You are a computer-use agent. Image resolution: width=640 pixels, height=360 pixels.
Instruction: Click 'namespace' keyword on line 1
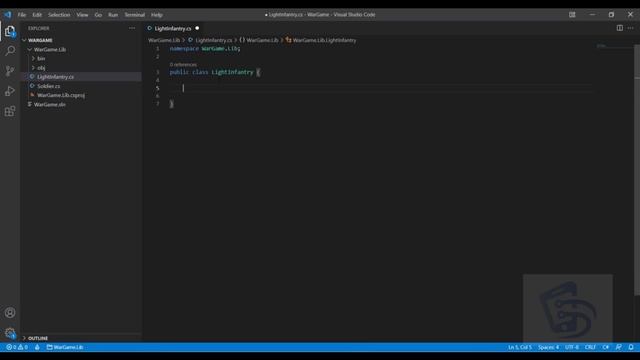[184, 49]
